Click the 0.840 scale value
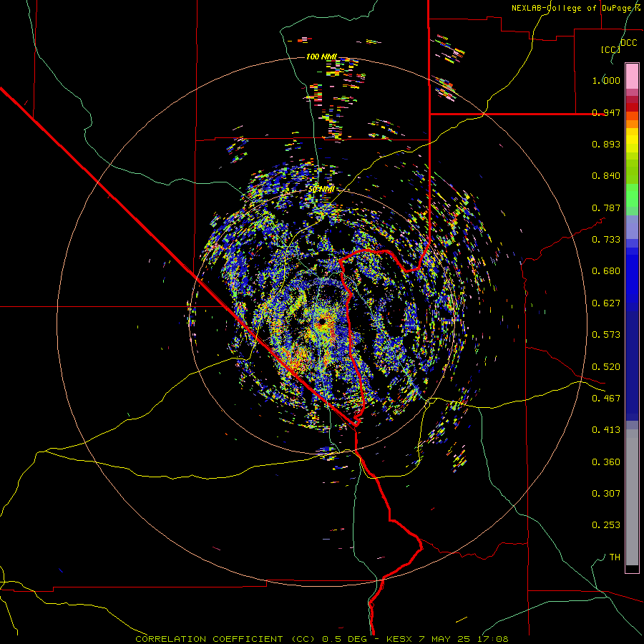The height and width of the screenshot is (644, 644). coord(606,176)
